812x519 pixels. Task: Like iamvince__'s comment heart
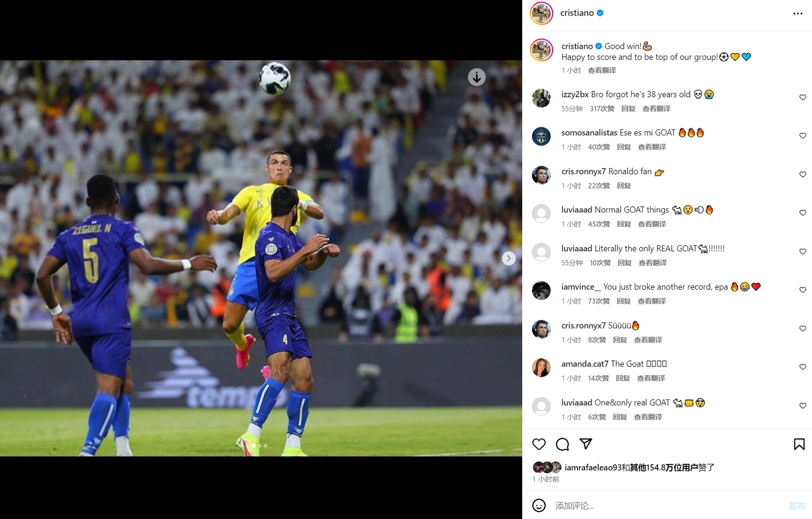803,290
